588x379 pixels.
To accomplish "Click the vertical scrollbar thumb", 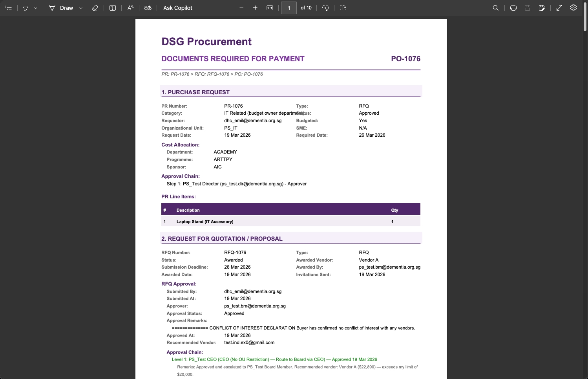I will click(x=585, y=17).
